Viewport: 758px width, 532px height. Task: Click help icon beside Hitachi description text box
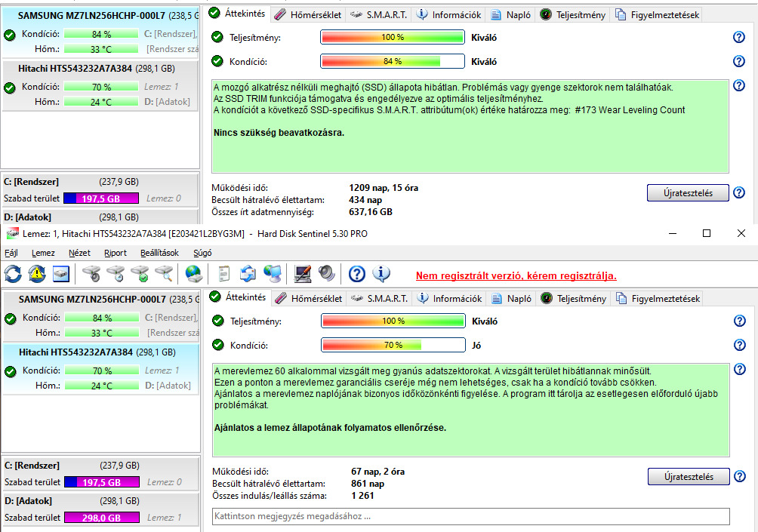(740, 369)
